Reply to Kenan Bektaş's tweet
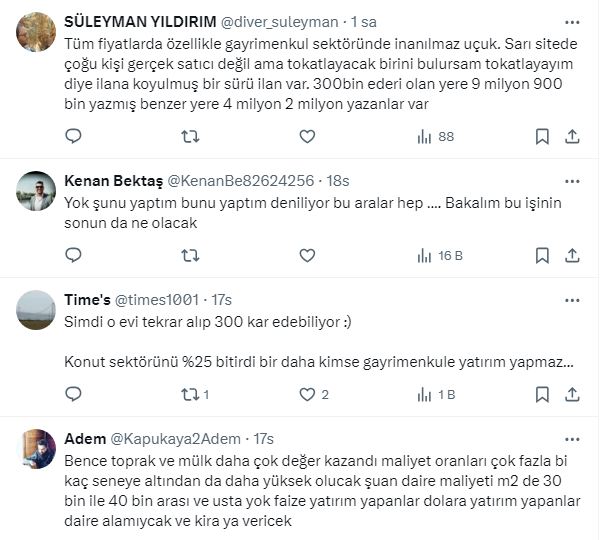 [72, 255]
